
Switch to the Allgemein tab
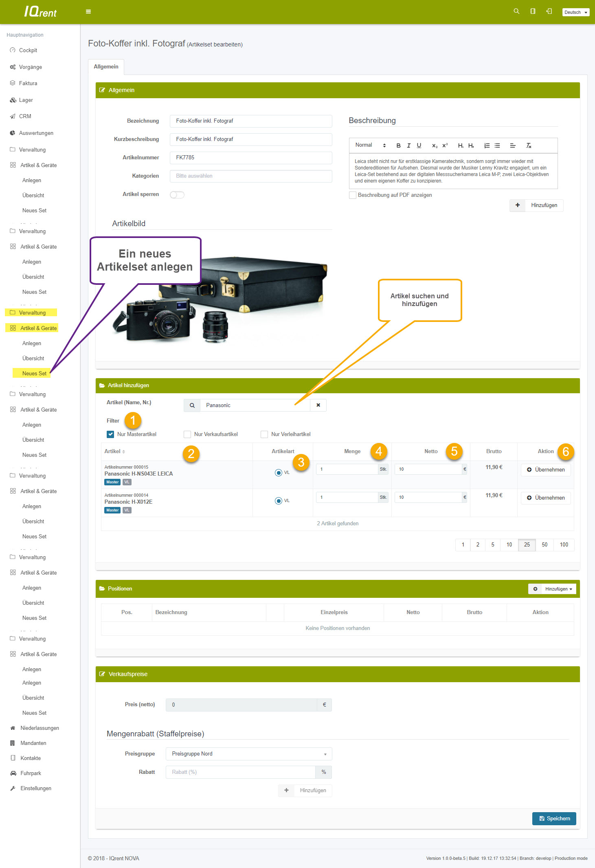tap(106, 67)
